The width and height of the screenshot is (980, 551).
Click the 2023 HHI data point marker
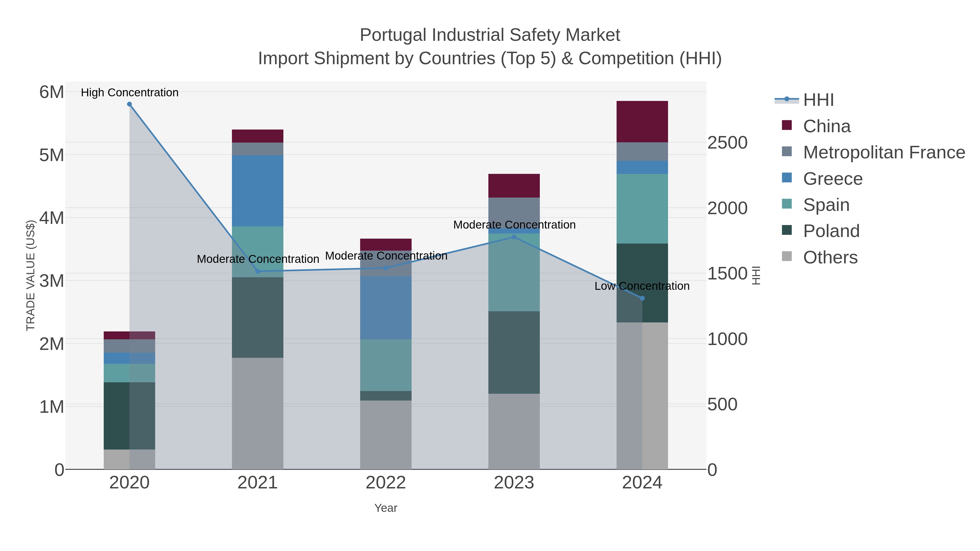pyautogui.click(x=514, y=237)
